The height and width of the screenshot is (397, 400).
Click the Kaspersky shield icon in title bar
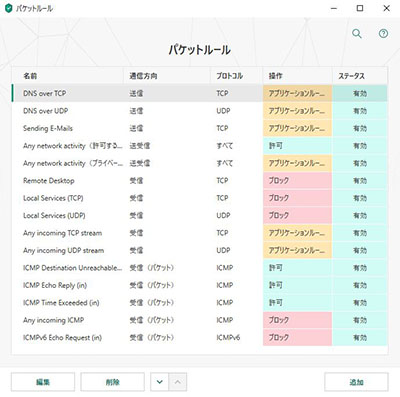click(9, 8)
